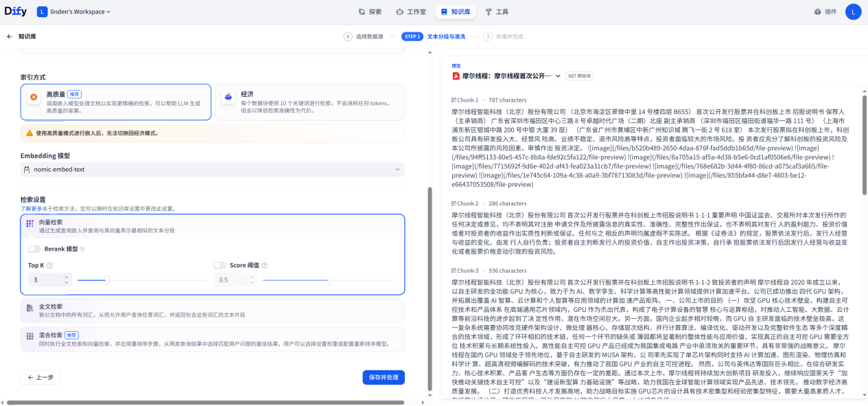This screenshot has width=868, height=406.
Task: Click the 向量检索 purple grid icon
Action: [x=30, y=223]
